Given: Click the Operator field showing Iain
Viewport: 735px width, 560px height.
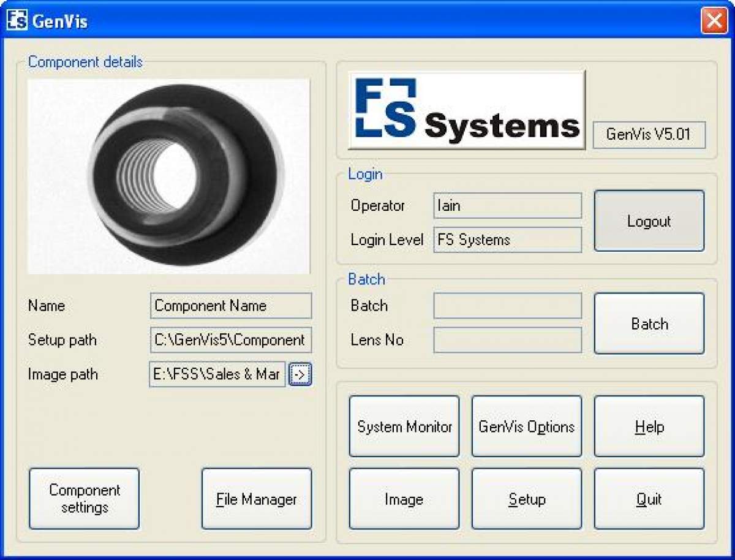Looking at the screenshot, I should [x=508, y=206].
